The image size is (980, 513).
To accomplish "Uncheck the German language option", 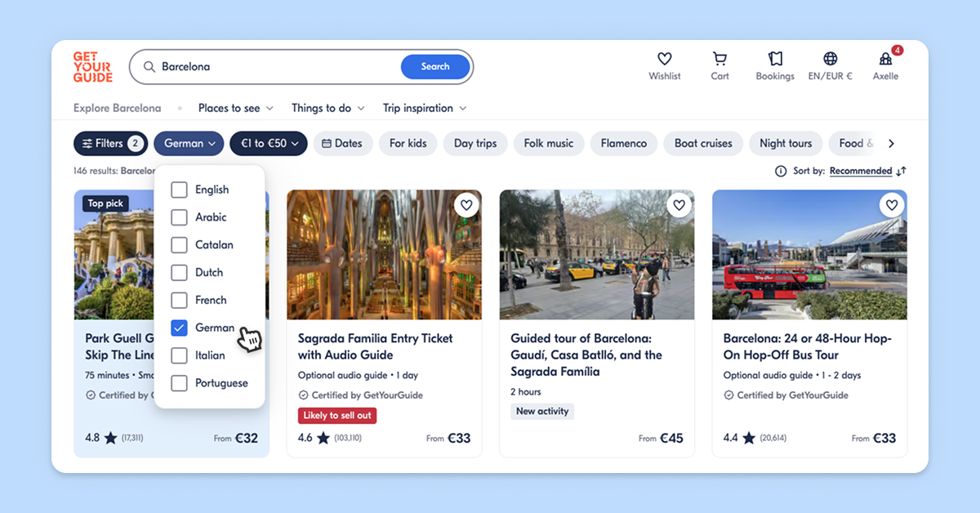I will (179, 328).
